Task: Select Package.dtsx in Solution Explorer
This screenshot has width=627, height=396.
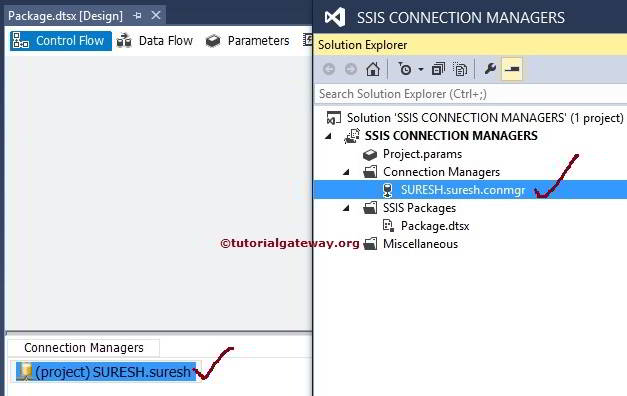Action: (435, 226)
